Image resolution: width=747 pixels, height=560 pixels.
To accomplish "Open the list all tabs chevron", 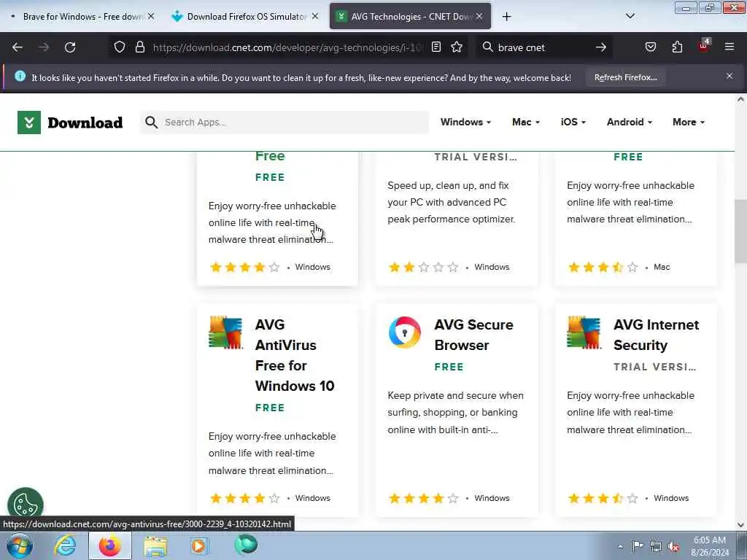I will click(x=630, y=16).
